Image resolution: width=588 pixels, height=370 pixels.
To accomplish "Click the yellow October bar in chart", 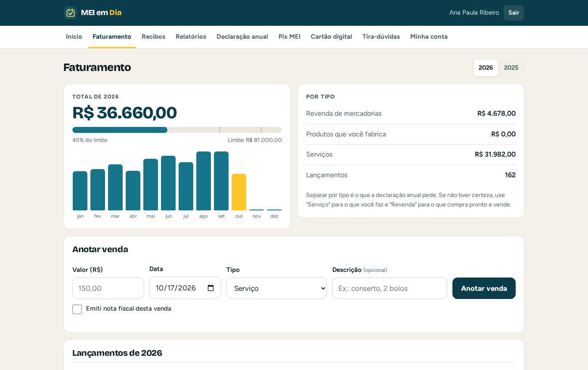I will [239, 192].
